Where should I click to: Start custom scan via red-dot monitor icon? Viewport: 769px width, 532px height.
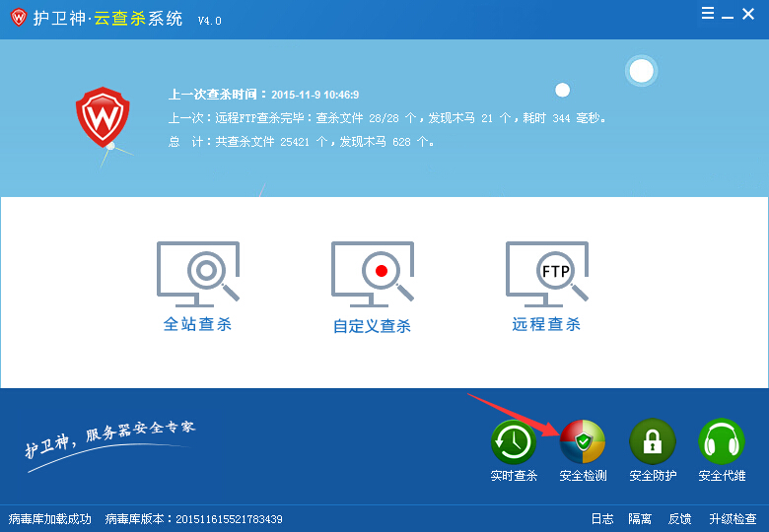(x=373, y=271)
